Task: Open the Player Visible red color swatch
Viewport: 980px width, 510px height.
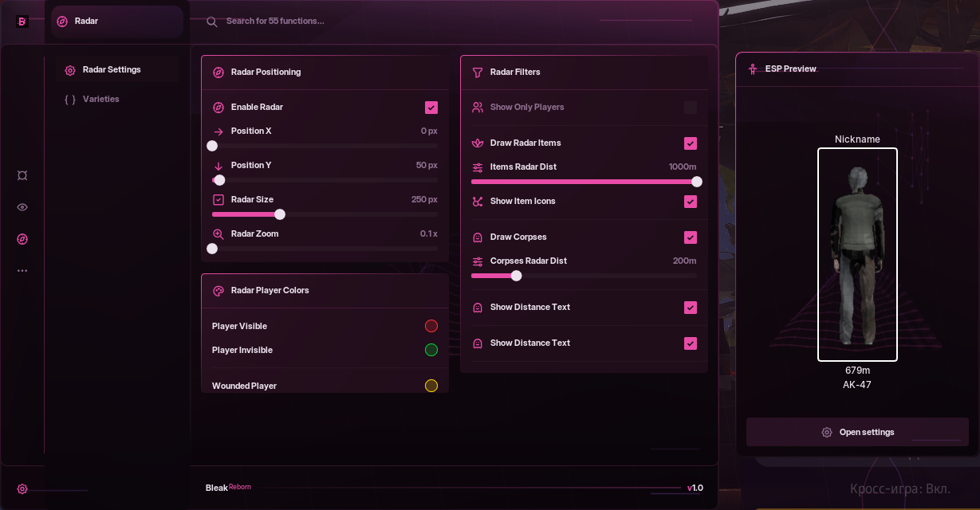Action: 431,326
